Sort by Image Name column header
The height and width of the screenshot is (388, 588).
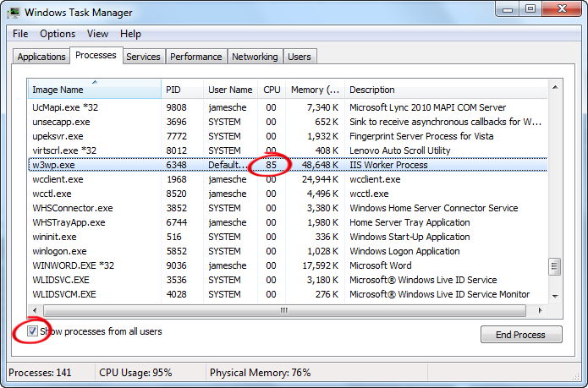pos(95,89)
